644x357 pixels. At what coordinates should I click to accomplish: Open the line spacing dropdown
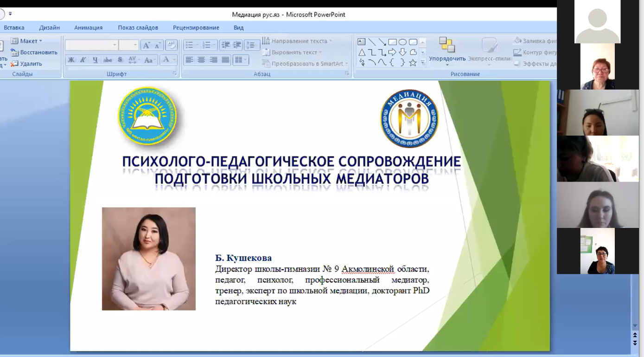(x=252, y=45)
